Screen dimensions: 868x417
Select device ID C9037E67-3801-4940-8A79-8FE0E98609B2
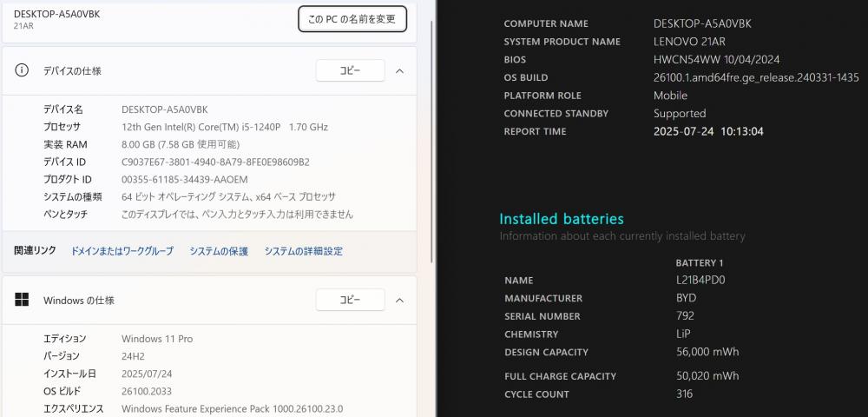[215, 162]
